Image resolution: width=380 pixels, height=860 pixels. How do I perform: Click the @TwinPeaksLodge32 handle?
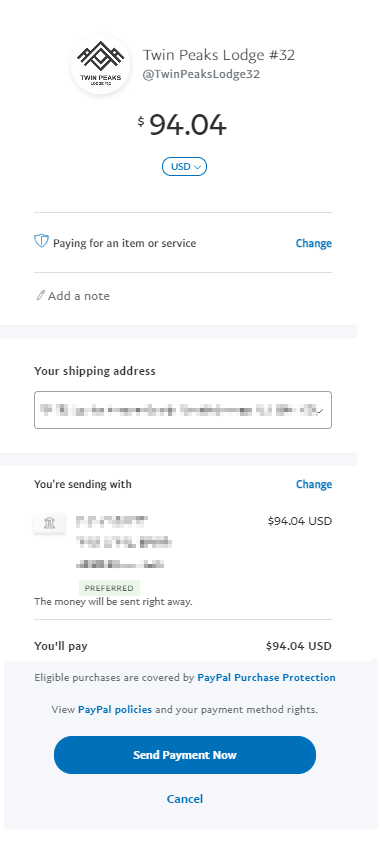click(201, 75)
